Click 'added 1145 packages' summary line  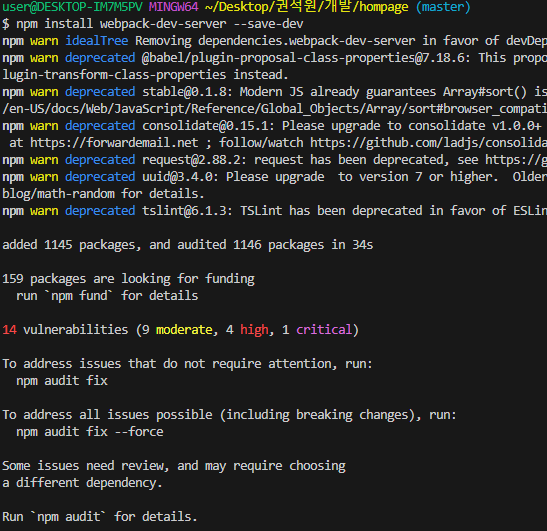[188, 245]
